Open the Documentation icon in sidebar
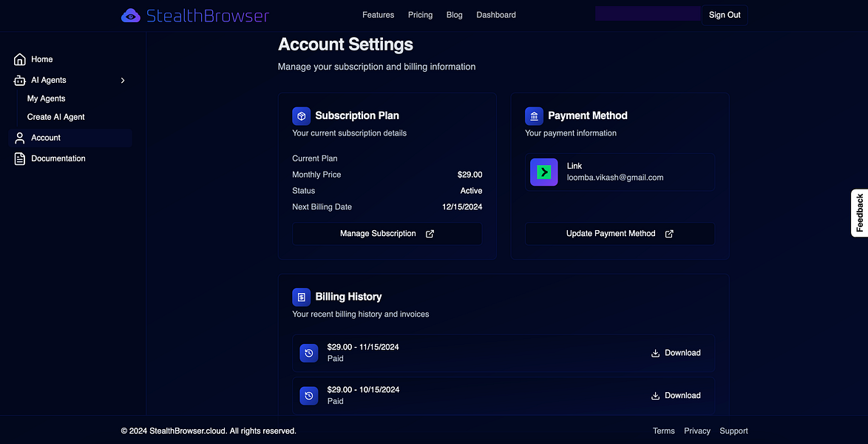Viewport: 868px width, 444px height. tap(20, 158)
